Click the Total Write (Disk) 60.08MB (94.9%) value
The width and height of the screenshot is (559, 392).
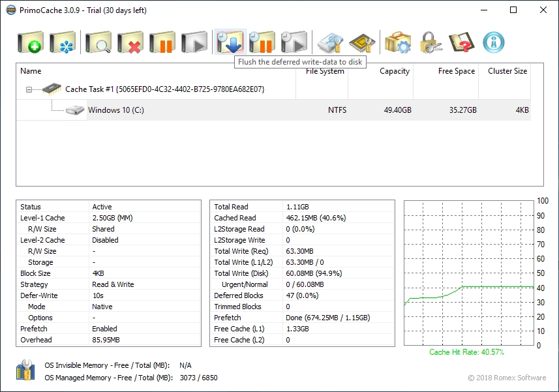pos(314,273)
